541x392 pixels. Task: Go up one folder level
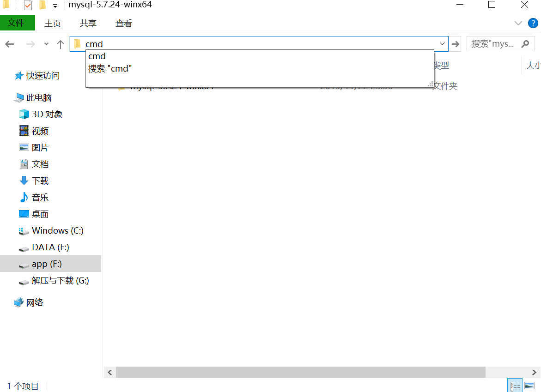(x=61, y=44)
